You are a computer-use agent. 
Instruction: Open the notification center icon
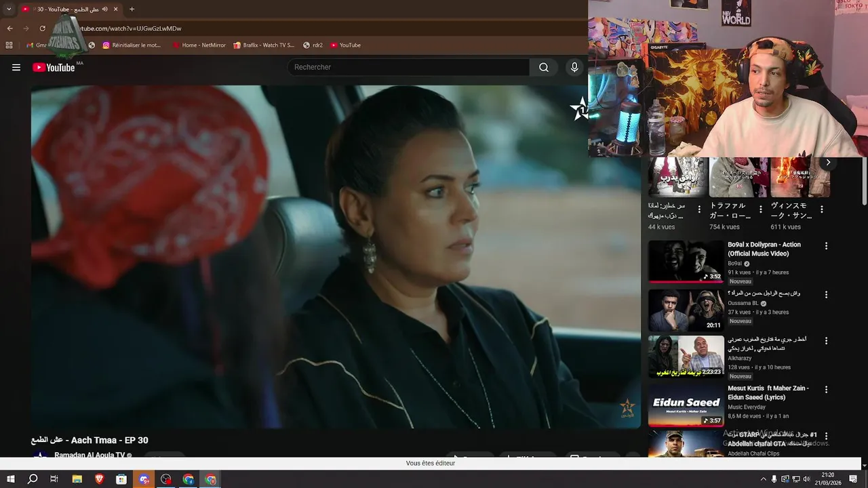pos(853,479)
